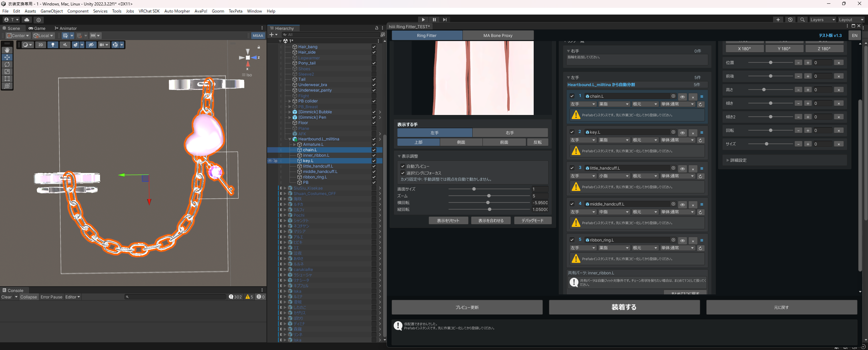Open the global search magnifier
The height and width of the screenshot is (350, 868).
click(x=802, y=20)
